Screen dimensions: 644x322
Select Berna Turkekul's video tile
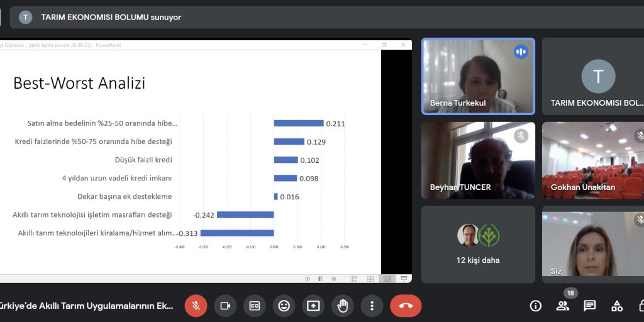[478, 76]
